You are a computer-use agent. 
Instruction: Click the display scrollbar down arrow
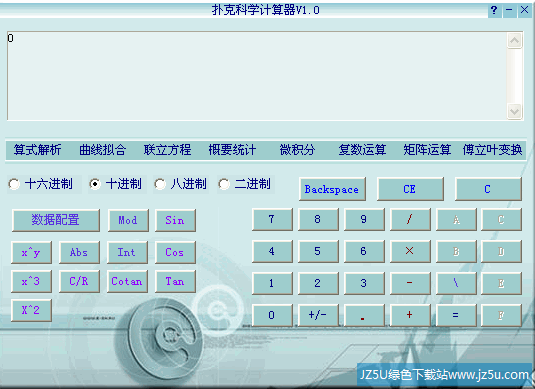514,111
